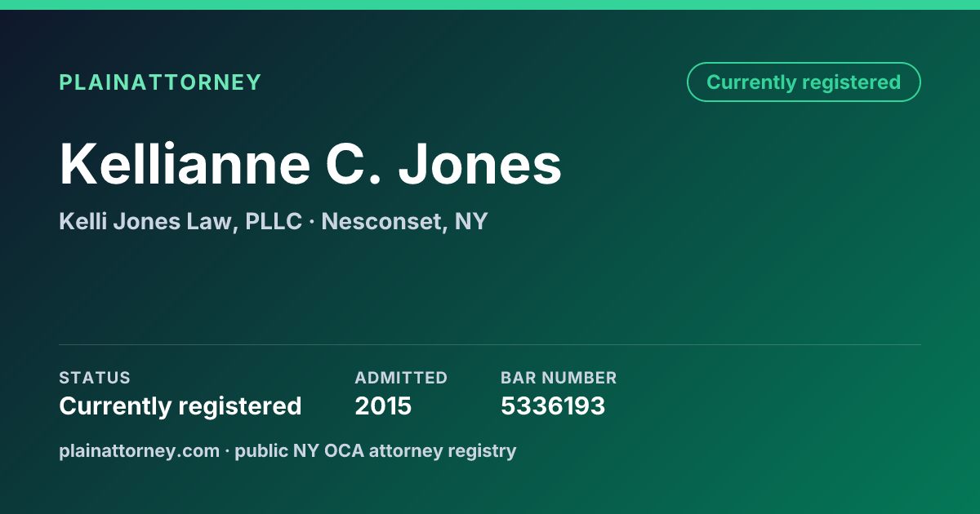
Task: Open the plainattorney.com footer link
Action: click(139, 450)
